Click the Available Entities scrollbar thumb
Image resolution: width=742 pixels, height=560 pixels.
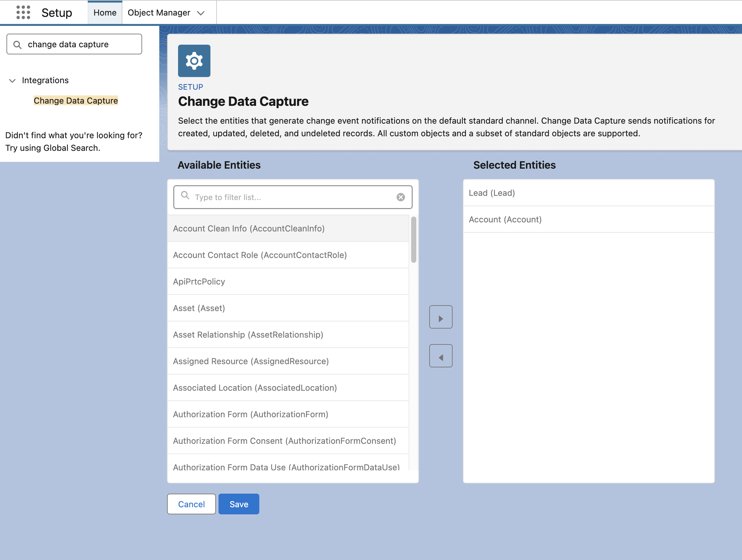click(413, 240)
